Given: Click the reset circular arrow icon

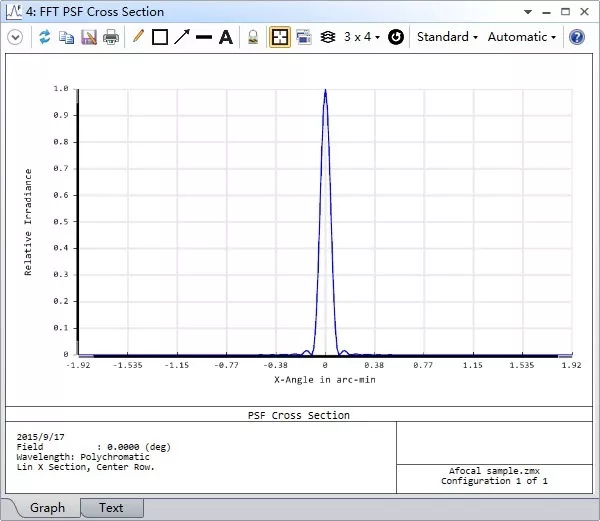Looking at the screenshot, I should click(396, 37).
